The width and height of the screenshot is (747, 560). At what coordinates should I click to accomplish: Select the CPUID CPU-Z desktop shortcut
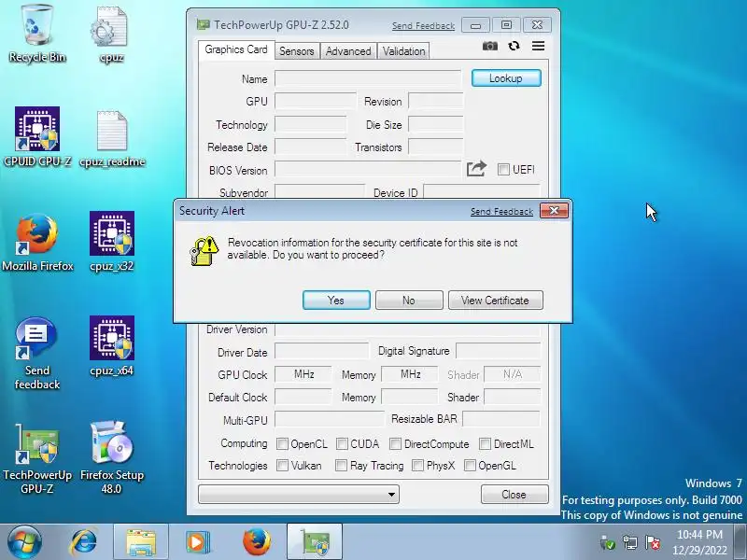[37, 137]
